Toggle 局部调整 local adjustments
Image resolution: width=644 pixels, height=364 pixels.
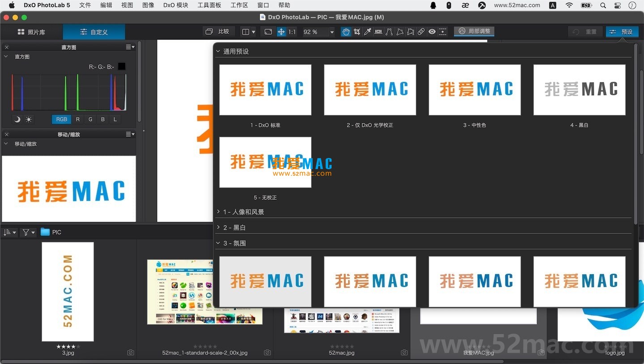pyautogui.click(x=474, y=31)
